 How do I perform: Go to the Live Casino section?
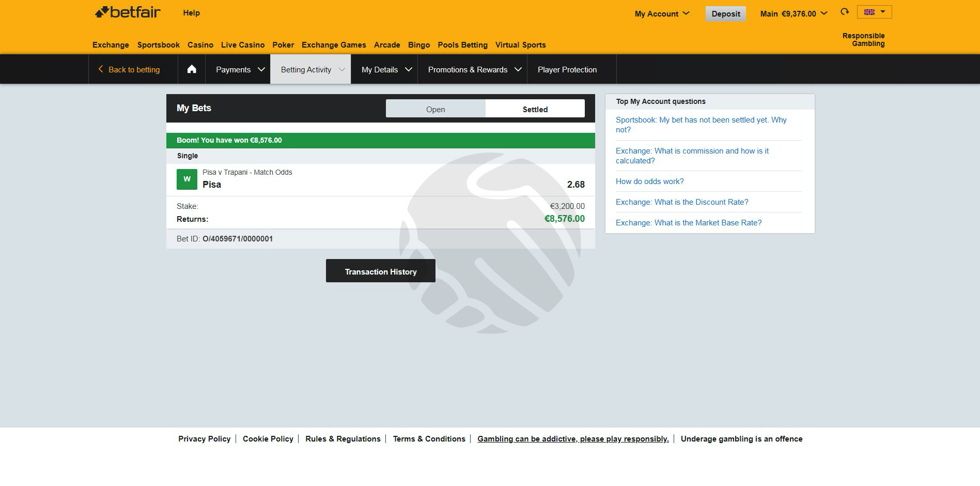point(243,45)
